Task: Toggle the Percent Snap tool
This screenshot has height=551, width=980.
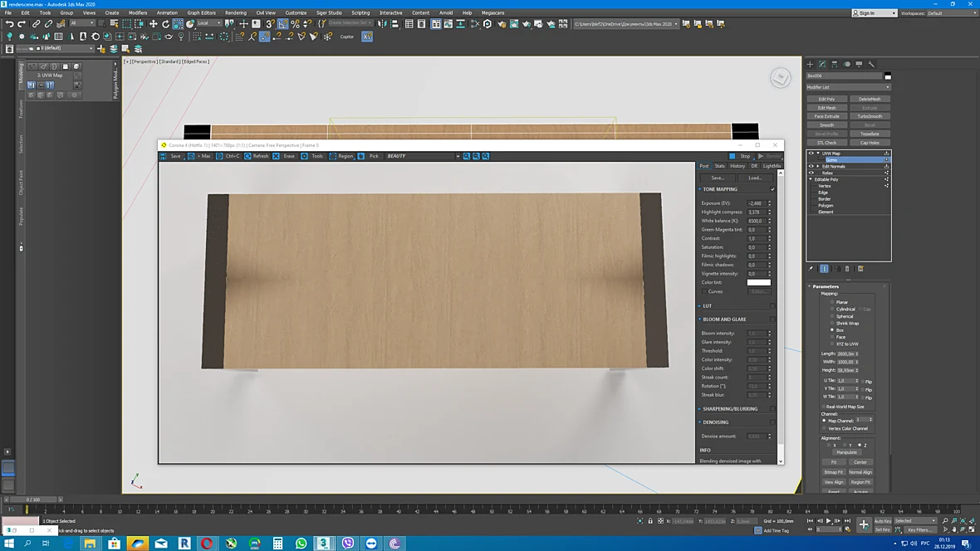Action: click(x=295, y=24)
